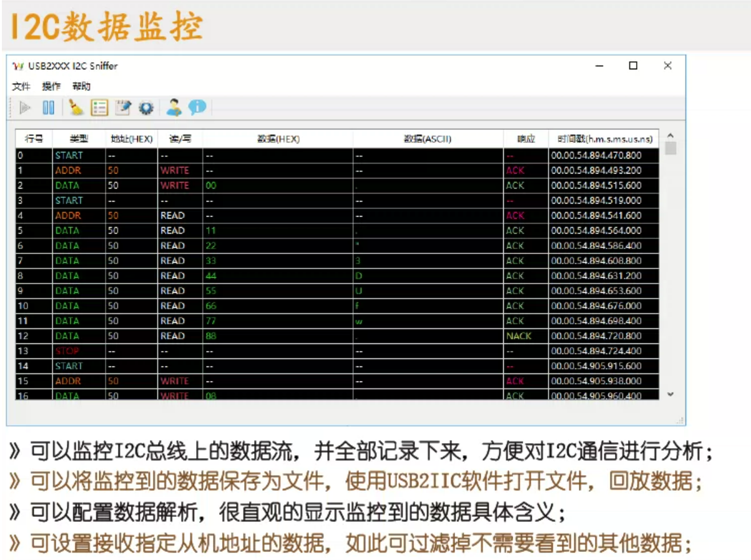Open the 帮助 menu

tap(81, 87)
